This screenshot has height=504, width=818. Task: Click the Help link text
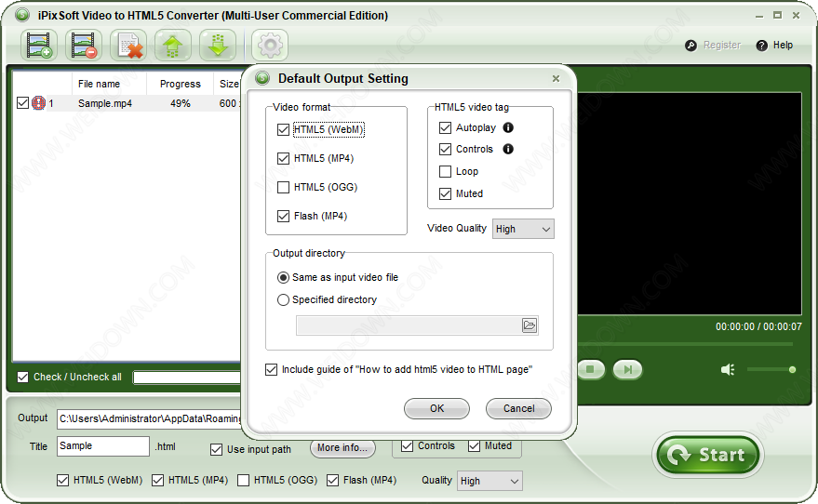783,46
